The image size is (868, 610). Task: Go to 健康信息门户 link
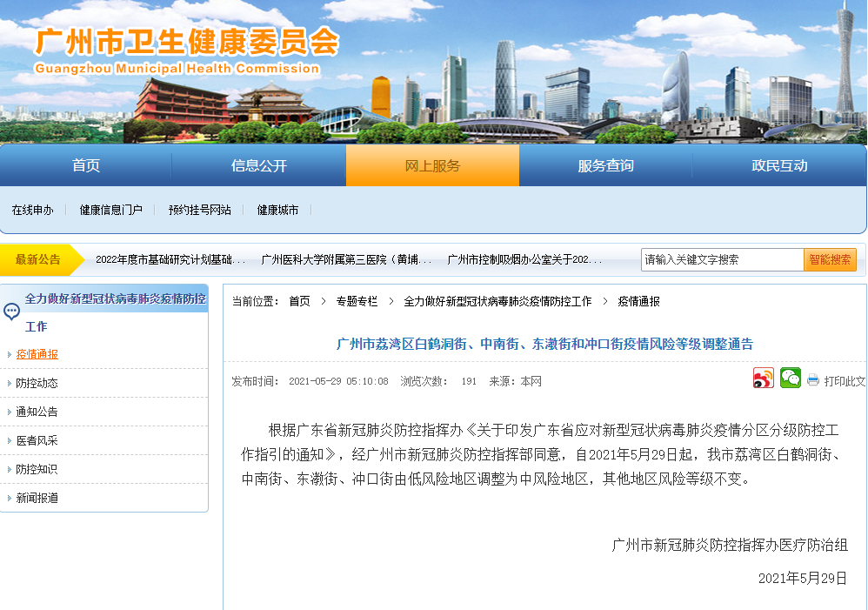pyautogui.click(x=110, y=210)
